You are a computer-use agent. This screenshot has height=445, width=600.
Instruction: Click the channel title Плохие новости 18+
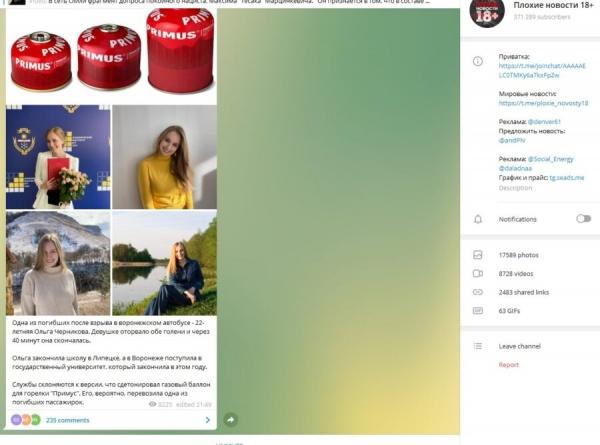[553, 5]
